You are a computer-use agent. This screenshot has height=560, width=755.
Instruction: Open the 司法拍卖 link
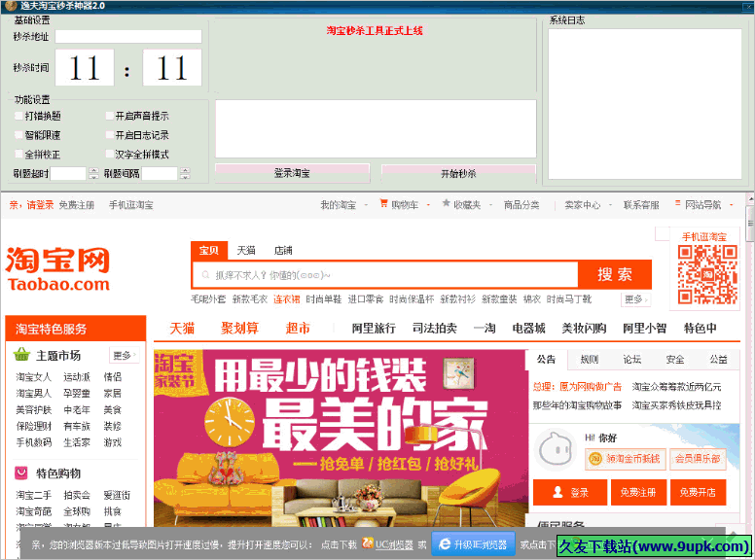pyautogui.click(x=434, y=328)
